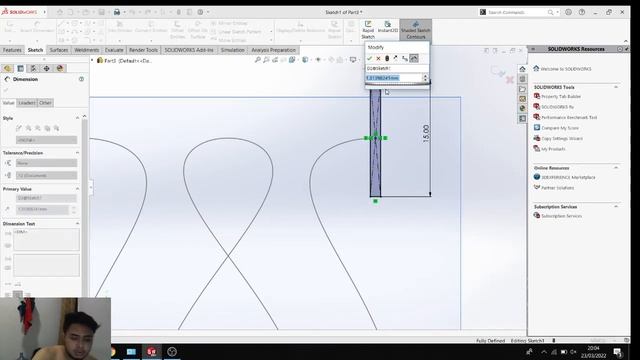
Task: Select Leaders tab in Dimension panel
Action: click(x=27, y=103)
